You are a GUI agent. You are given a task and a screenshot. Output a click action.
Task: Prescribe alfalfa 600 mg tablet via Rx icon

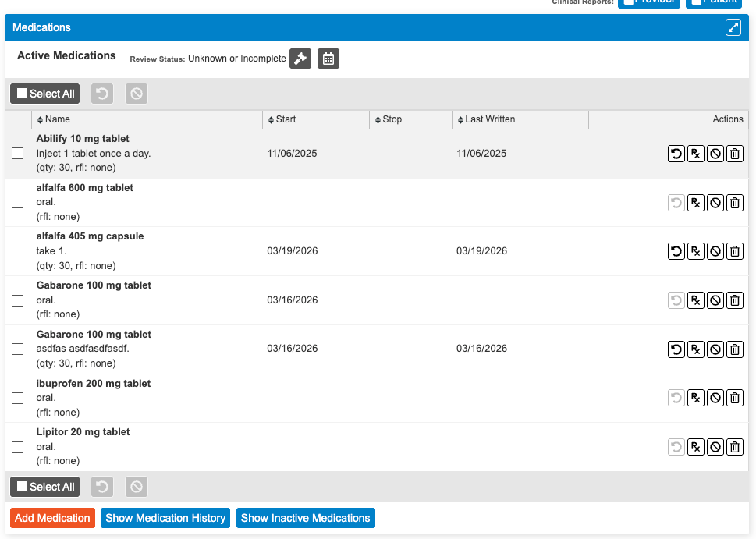pos(696,203)
